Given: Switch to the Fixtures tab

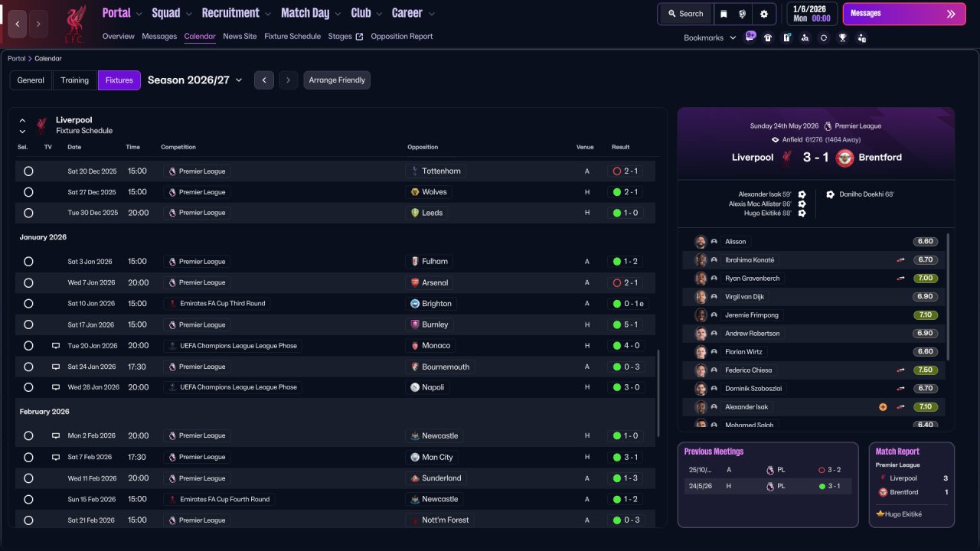Looking at the screenshot, I should tap(119, 80).
